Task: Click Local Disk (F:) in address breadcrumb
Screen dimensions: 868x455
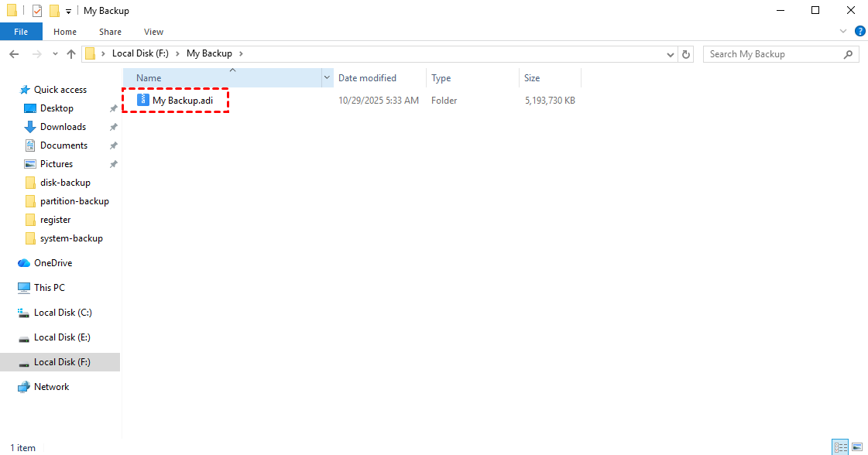Action: [140, 54]
